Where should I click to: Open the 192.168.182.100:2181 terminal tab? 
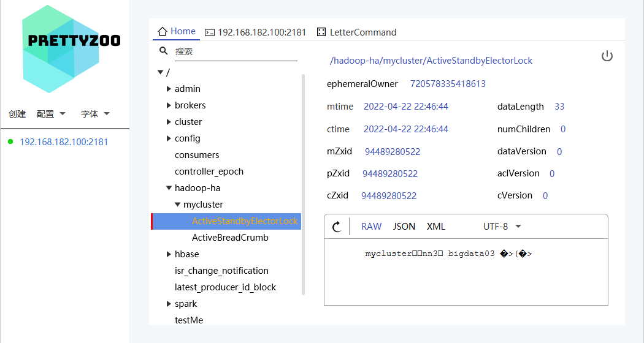pos(256,32)
